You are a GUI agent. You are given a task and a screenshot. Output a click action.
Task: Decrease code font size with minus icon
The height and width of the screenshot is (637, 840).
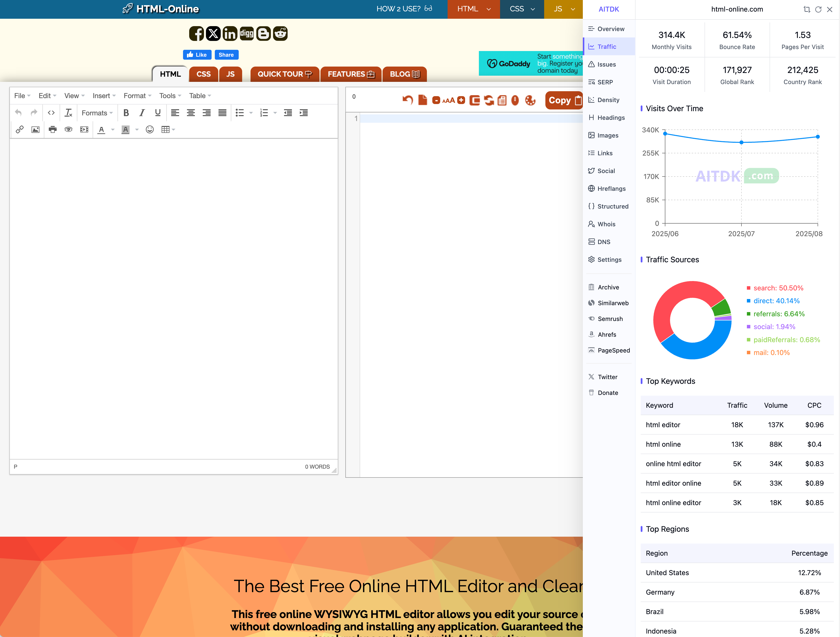pos(436,100)
